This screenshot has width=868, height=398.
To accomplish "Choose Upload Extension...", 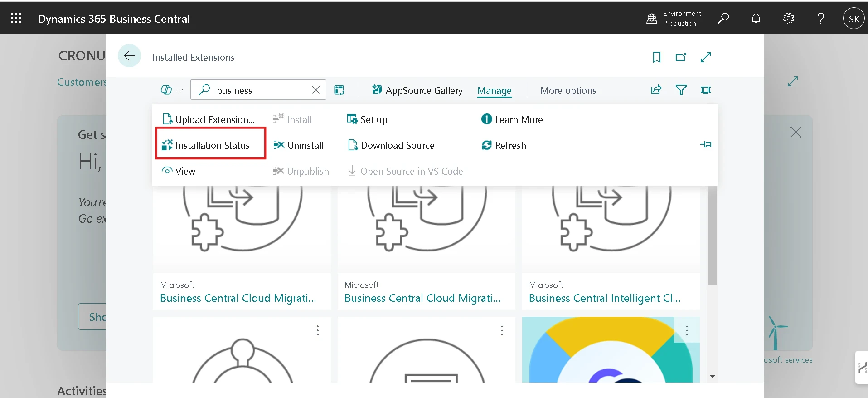I will [x=209, y=119].
